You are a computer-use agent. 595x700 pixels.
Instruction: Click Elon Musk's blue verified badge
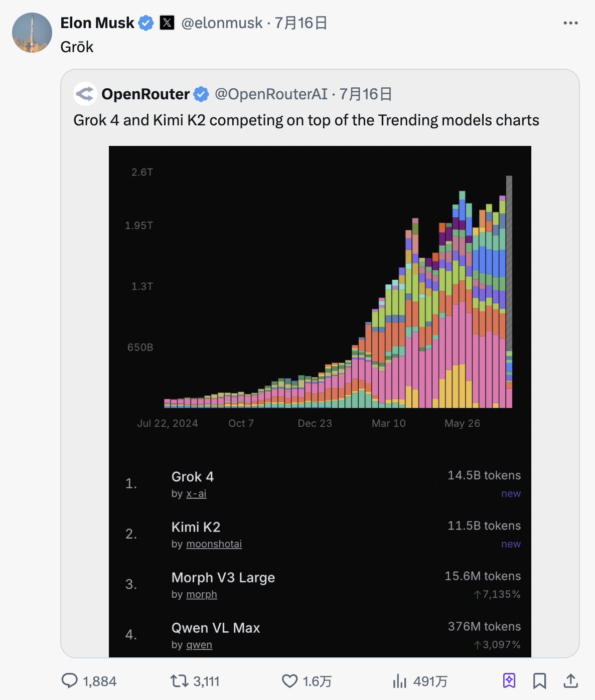(x=146, y=23)
